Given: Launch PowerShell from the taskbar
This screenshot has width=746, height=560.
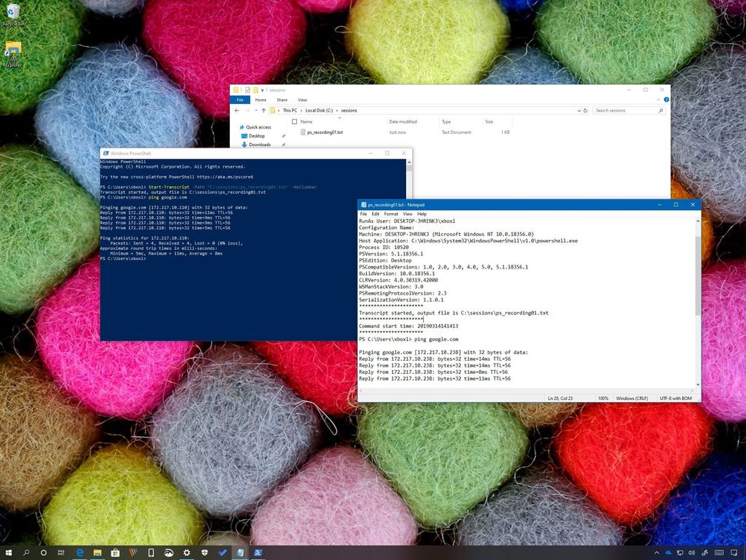Looking at the screenshot, I should tap(258, 552).
